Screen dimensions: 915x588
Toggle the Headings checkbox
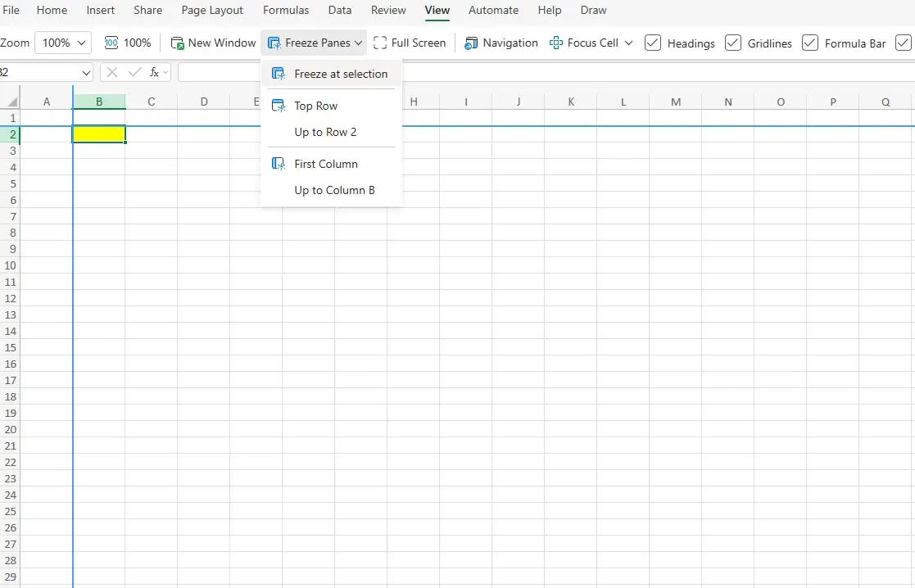[x=653, y=43]
